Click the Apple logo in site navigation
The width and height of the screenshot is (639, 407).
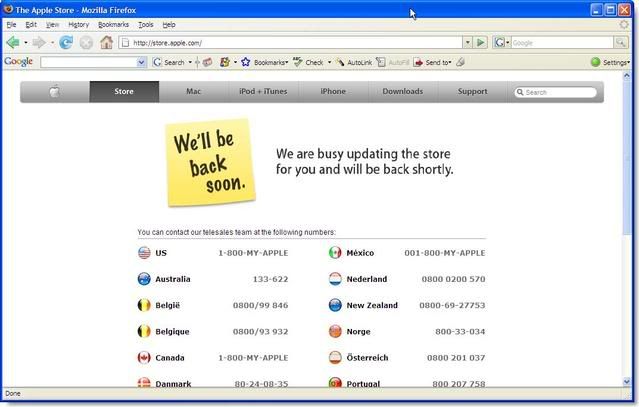pos(55,92)
